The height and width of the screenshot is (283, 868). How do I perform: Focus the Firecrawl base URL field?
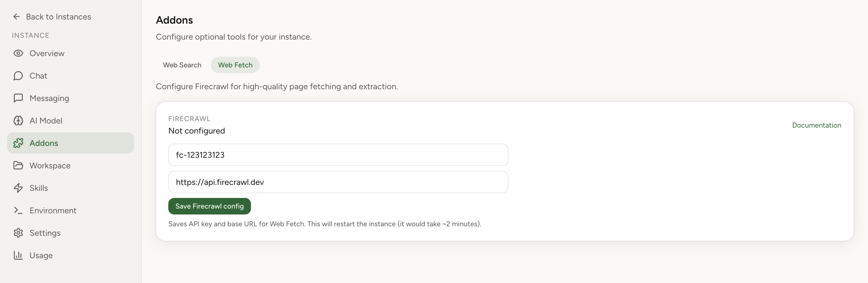click(x=338, y=182)
